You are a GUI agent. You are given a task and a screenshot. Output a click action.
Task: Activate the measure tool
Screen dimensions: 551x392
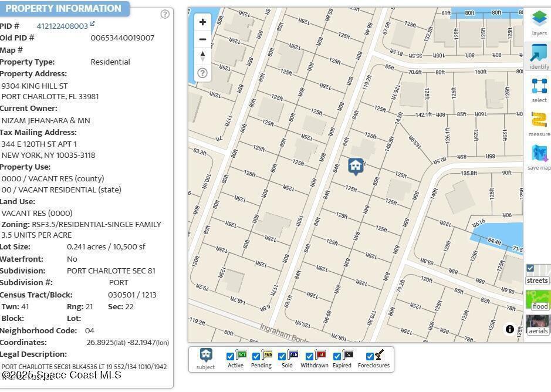(x=539, y=124)
